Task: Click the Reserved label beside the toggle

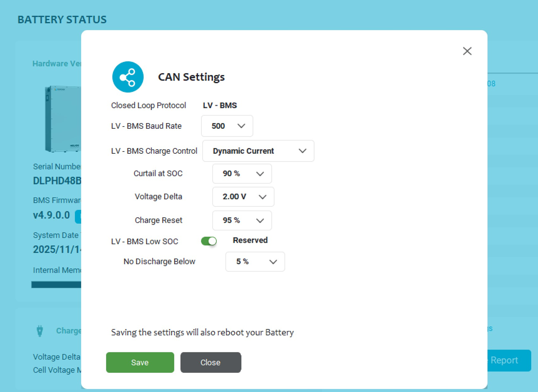Action: pos(250,240)
